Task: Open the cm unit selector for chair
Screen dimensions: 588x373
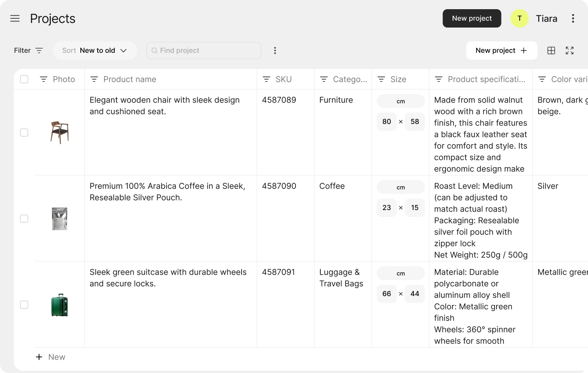Action: (x=400, y=101)
